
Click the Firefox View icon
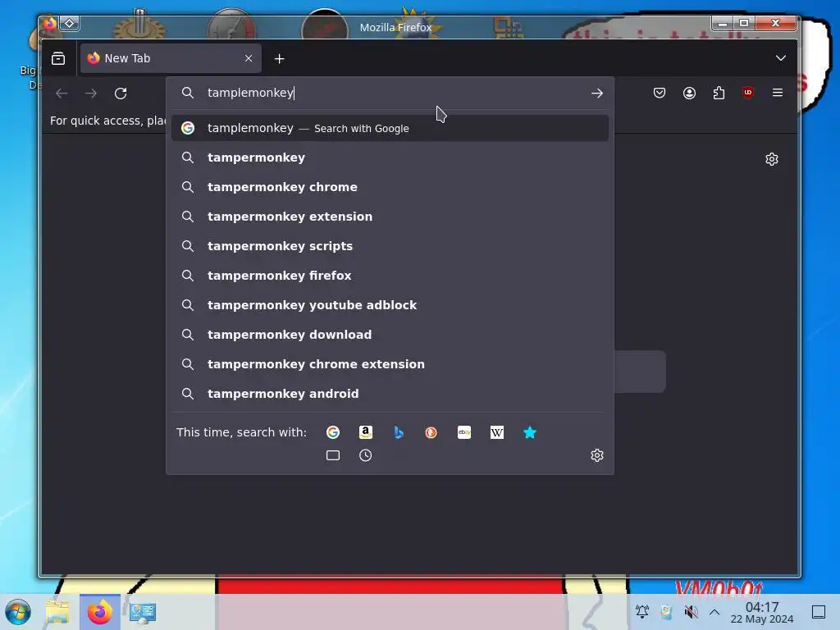click(58, 58)
